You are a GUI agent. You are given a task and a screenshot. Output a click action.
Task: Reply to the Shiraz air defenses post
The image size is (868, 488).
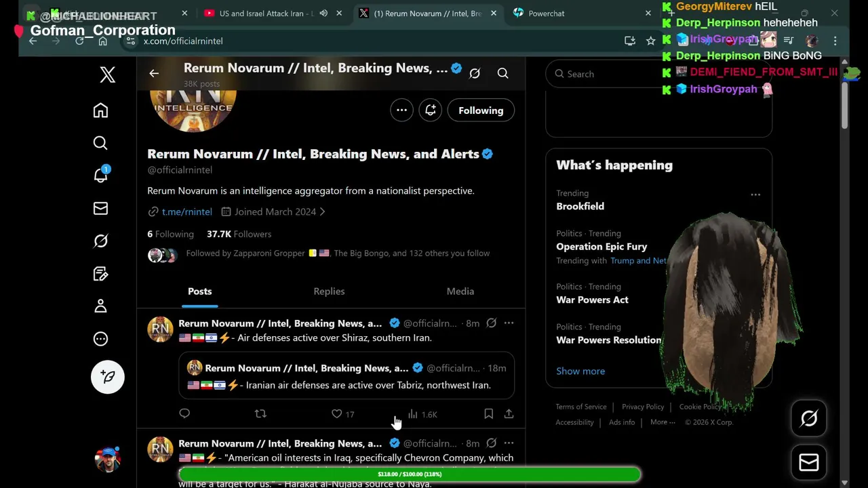coord(184,413)
